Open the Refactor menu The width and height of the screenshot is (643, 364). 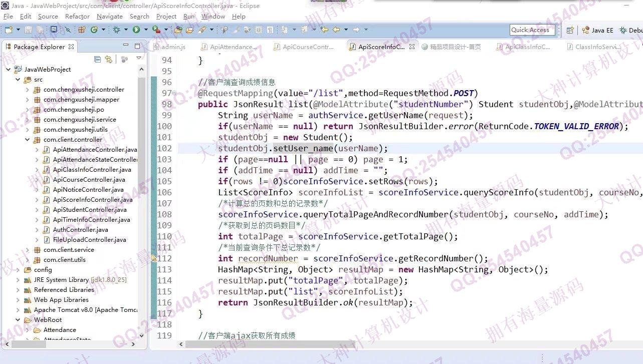click(77, 16)
